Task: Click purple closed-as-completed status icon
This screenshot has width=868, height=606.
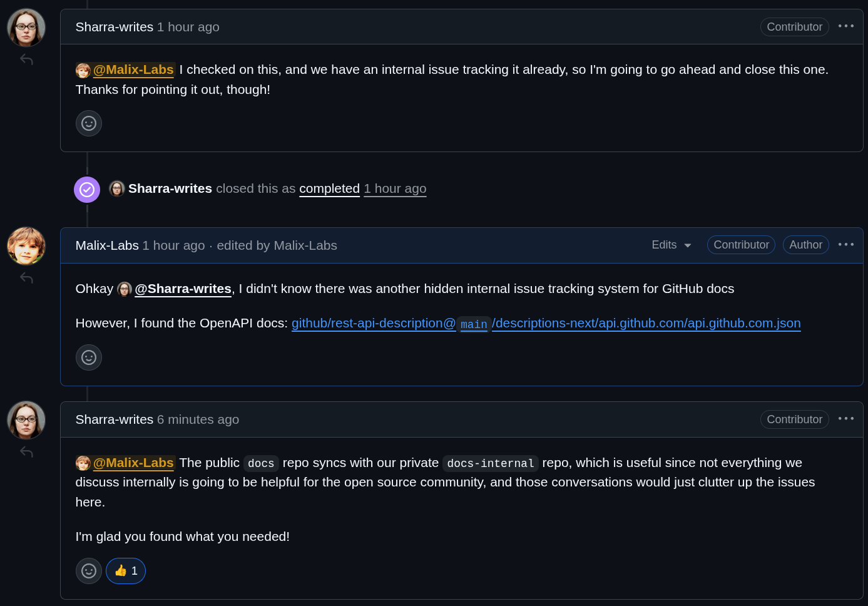Action: pyautogui.click(x=87, y=190)
